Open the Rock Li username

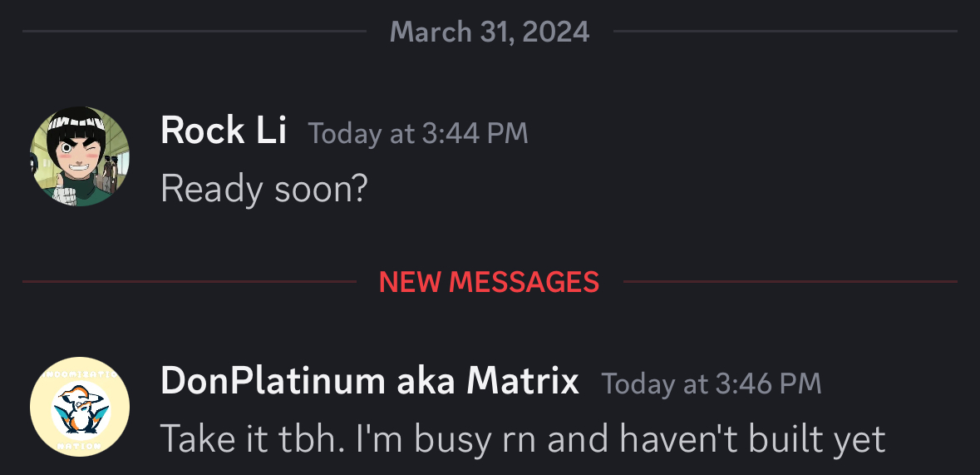click(223, 131)
